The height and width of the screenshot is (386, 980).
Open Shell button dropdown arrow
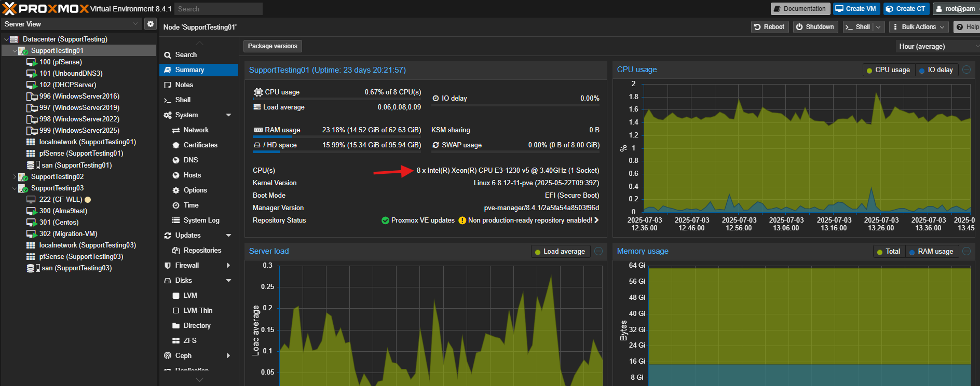click(878, 27)
